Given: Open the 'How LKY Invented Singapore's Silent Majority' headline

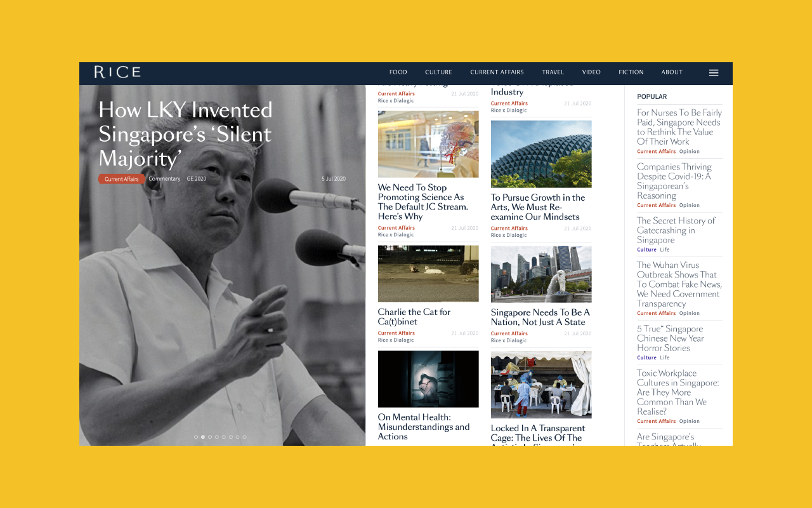Looking at the screenshot, I should click(x=185, y=134).
